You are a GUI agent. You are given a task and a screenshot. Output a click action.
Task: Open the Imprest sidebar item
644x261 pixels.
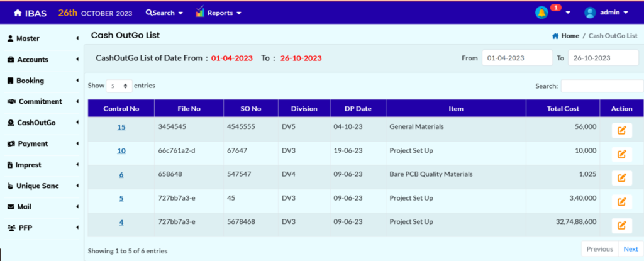[42, 165]
